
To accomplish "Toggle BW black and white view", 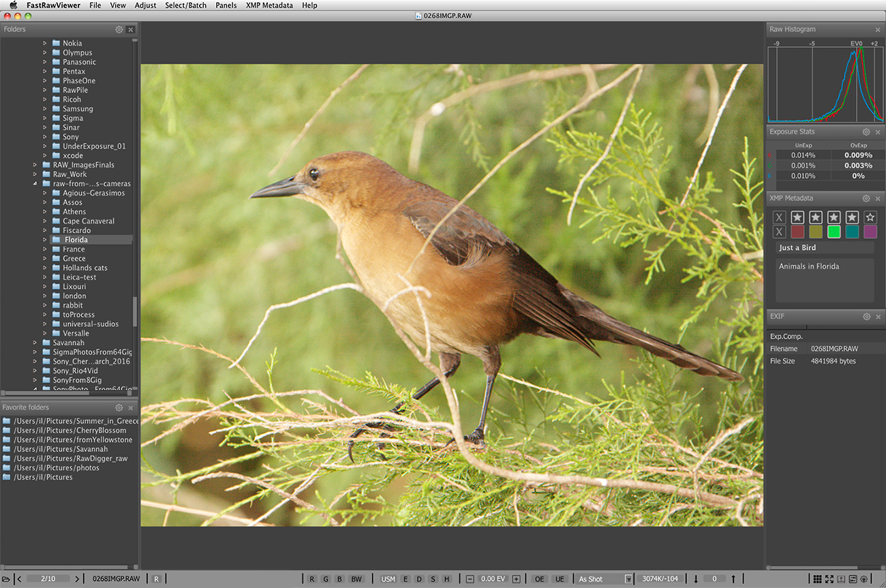I will 356,579.
